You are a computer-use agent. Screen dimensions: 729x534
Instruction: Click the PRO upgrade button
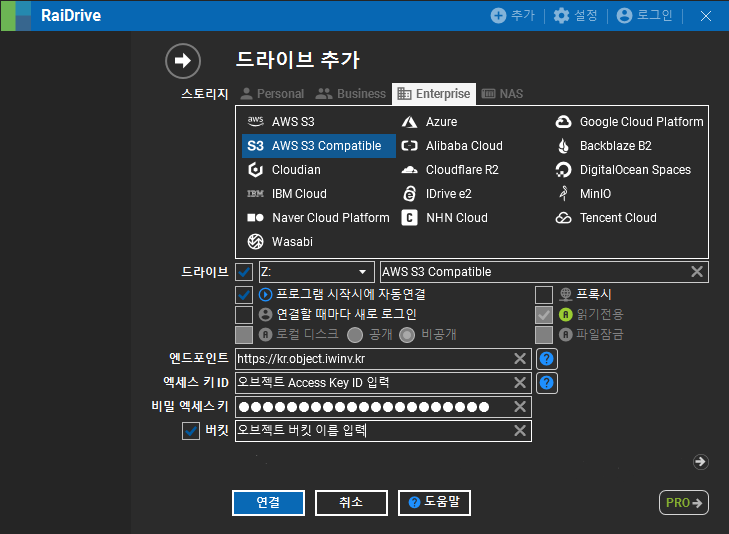(684, 502)
